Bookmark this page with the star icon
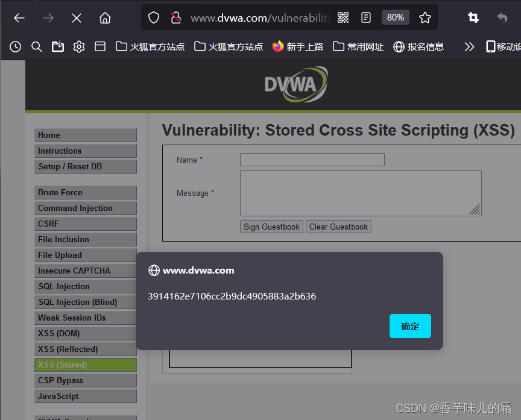 pos(425,17)
